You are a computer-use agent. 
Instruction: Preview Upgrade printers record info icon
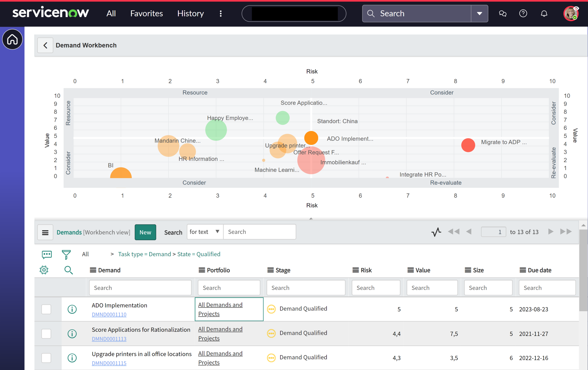[x=72, y=358]
